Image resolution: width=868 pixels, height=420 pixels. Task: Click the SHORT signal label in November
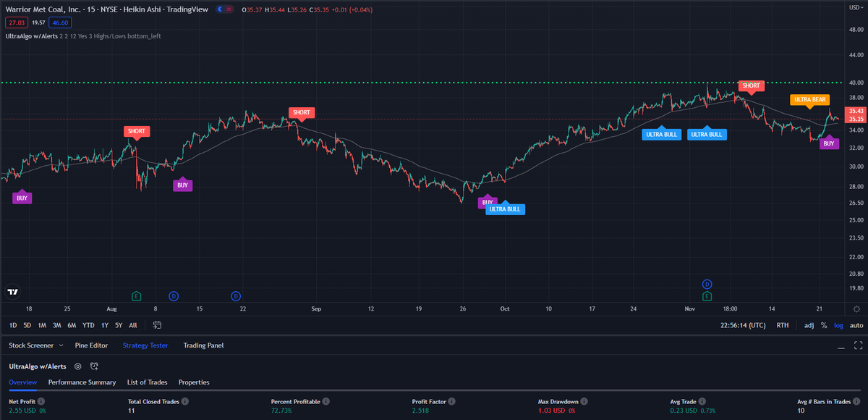click(x=752, y=85)
